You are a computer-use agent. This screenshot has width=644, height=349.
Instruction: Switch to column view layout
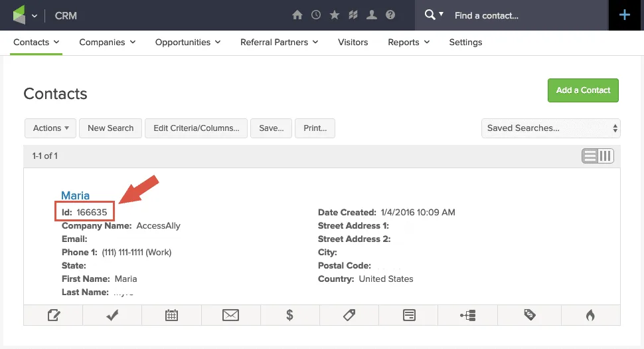tap(605, 156)
